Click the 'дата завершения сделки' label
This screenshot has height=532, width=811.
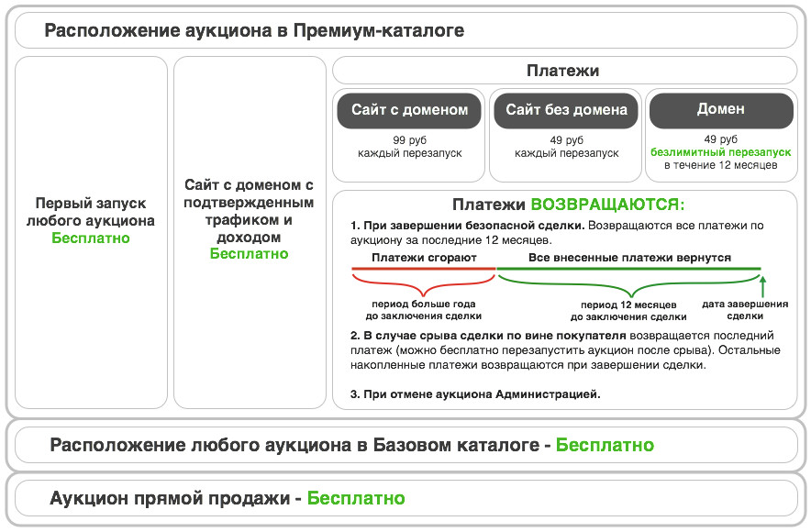pyautogui.click(x=745, y=310)
